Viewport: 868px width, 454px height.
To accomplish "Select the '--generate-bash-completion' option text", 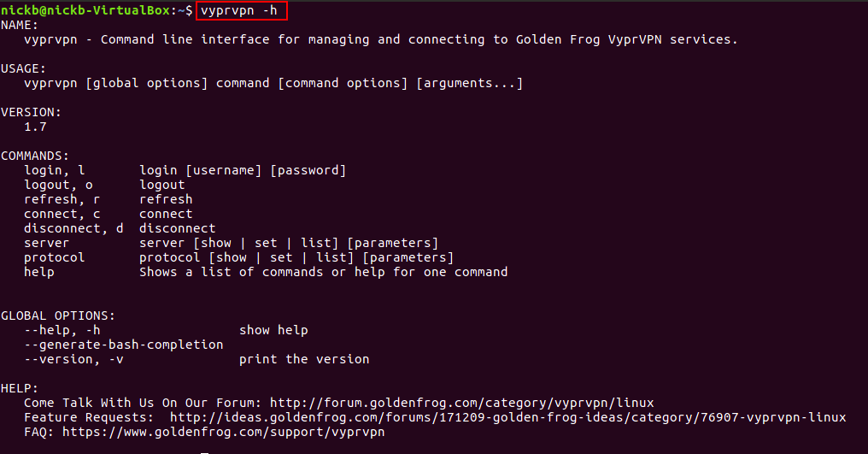I will point(124,345).
